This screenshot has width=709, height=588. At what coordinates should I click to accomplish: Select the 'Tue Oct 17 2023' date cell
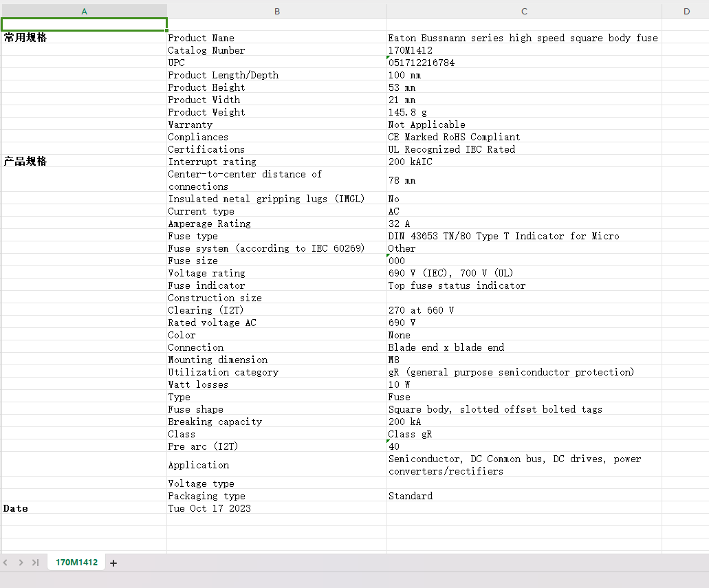[276, 508]
